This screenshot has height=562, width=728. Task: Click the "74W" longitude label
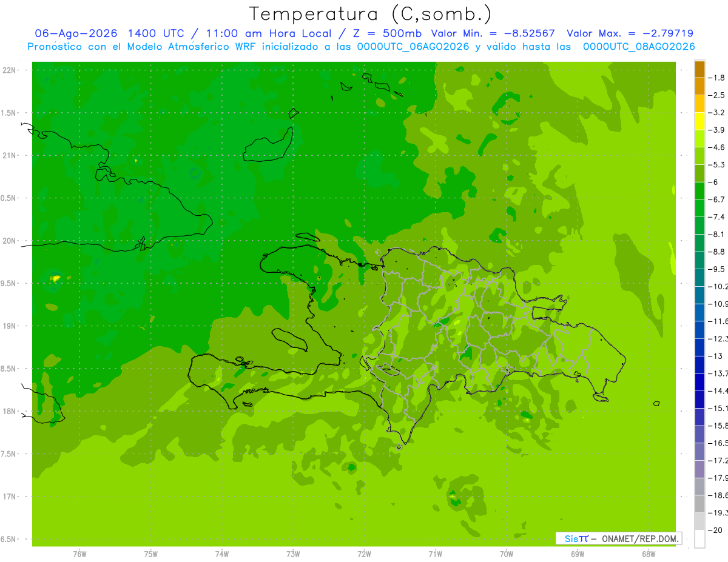point(222,554)
